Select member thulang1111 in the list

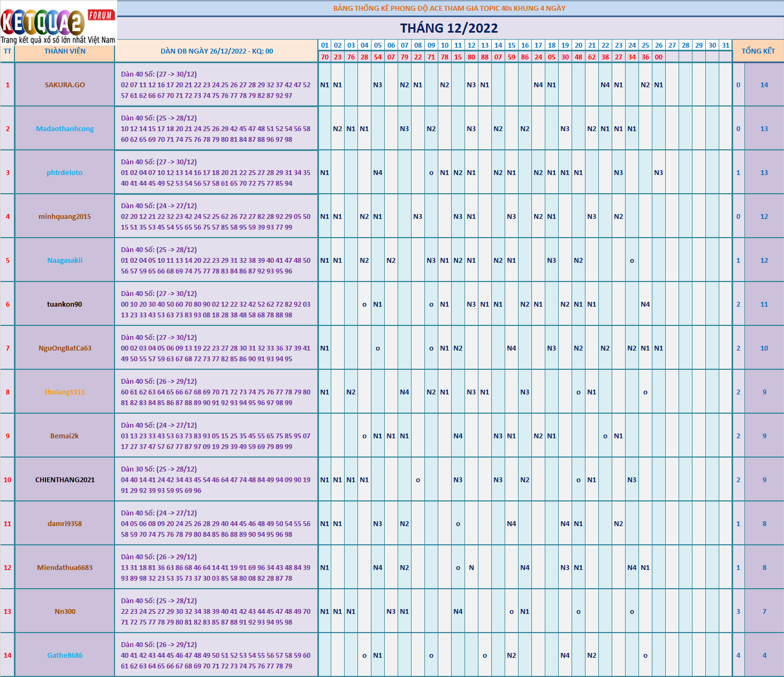[x=65, y=392]
